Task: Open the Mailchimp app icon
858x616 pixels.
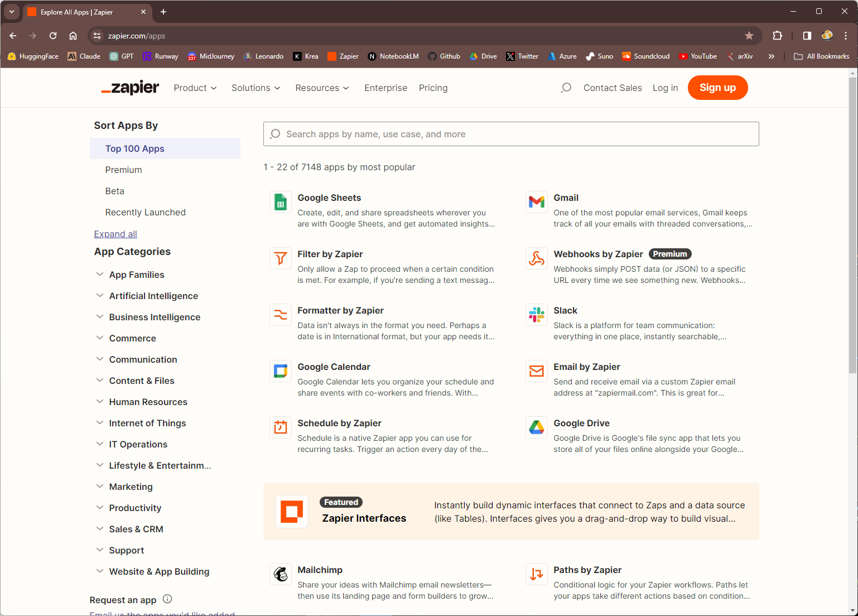Action: tap(281, 574)
